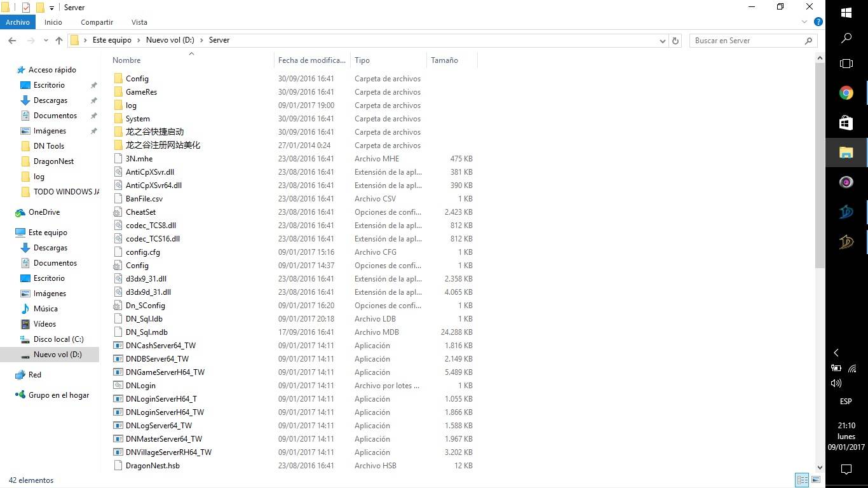Select DN Tools in quick access

point(49,146)
